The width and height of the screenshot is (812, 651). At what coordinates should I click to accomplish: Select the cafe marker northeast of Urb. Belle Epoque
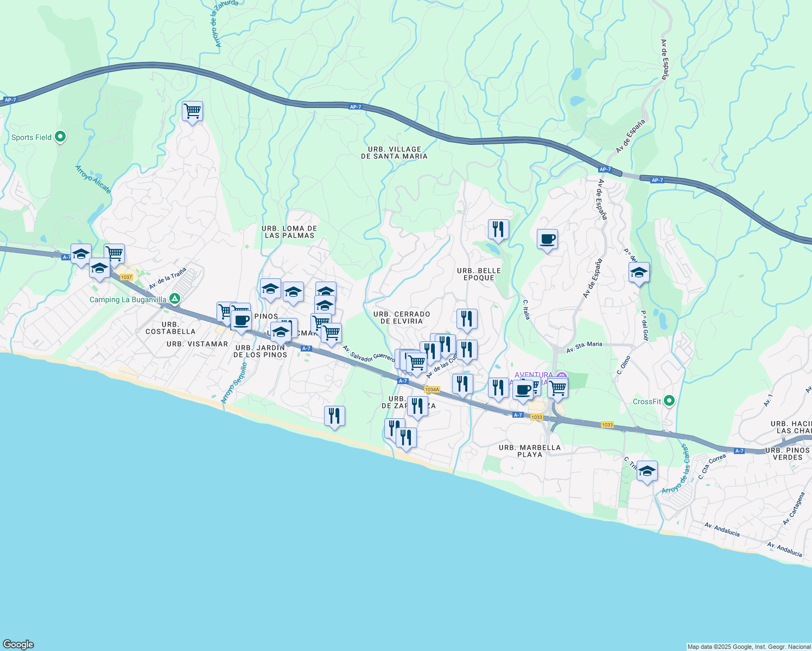pyautogui.click(x=547, y=239)
